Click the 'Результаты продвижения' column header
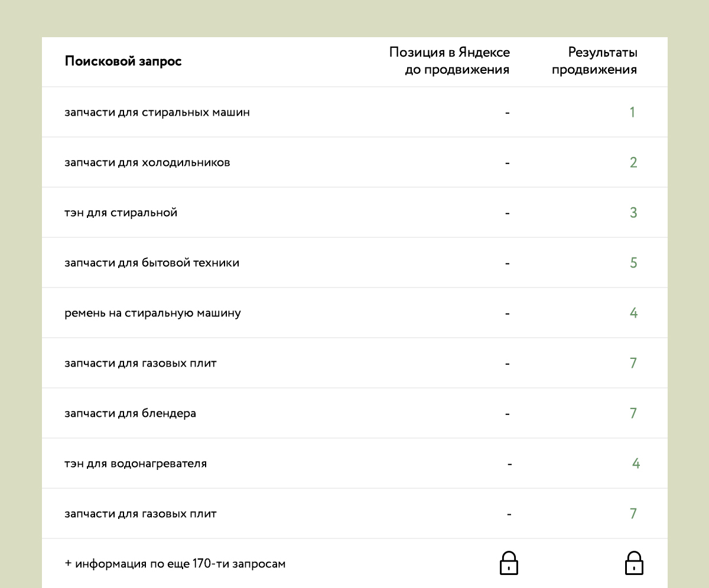This screenshot has height=588, width=709. coord(599,61)
